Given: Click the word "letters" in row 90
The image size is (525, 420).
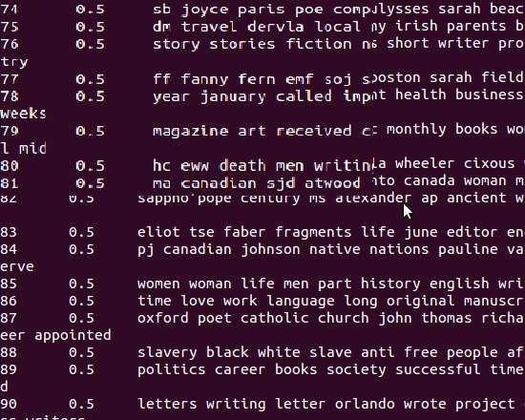Looking at the screenshot, I should [167, 404].
